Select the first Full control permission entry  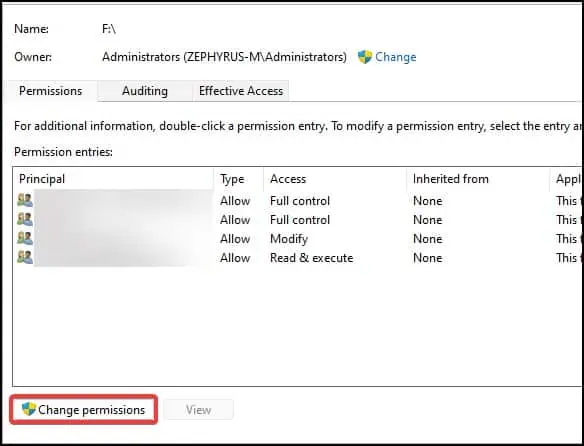pos(298,201)
